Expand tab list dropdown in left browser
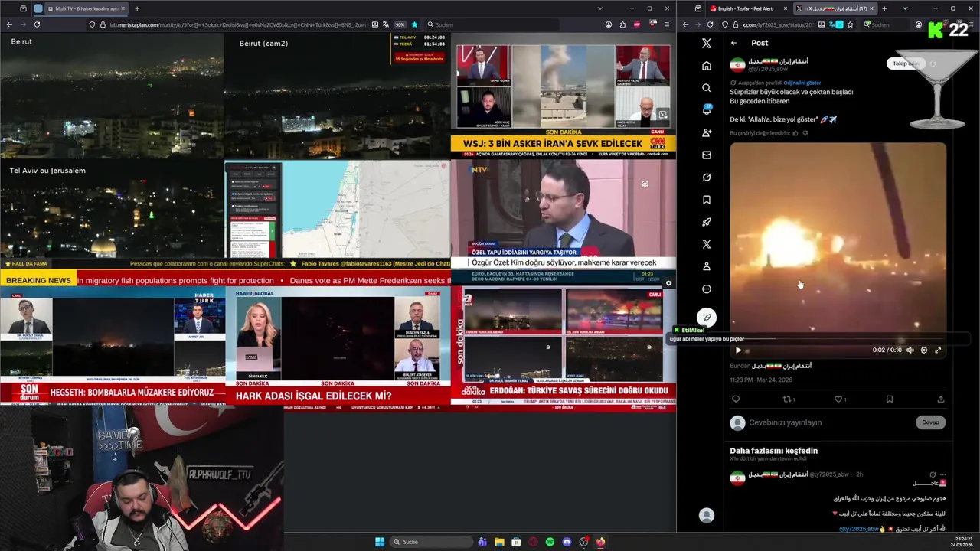This screenshot has width=980, height=551. [x=599, y=8]
